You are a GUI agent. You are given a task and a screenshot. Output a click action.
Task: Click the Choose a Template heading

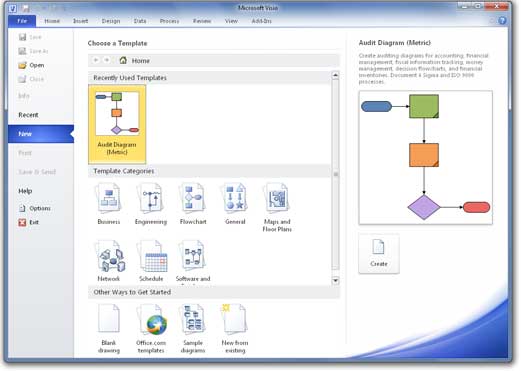click(x=117, y=43)
